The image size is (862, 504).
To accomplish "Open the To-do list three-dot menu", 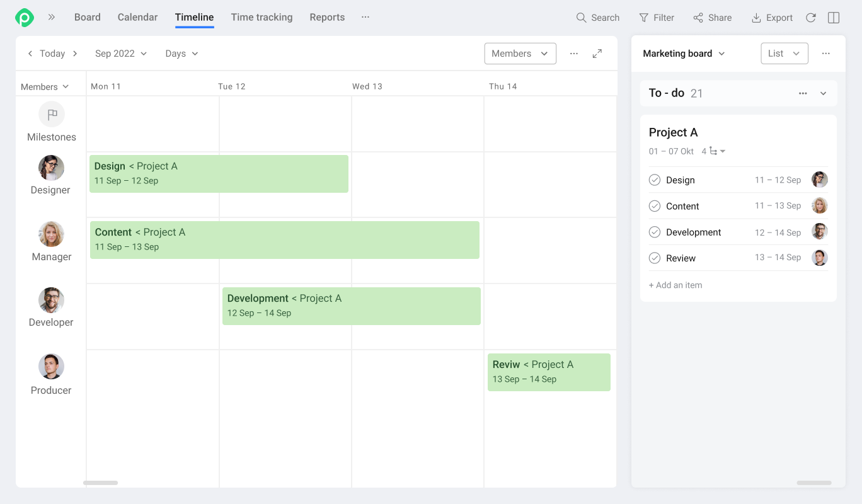I will 803,93.
